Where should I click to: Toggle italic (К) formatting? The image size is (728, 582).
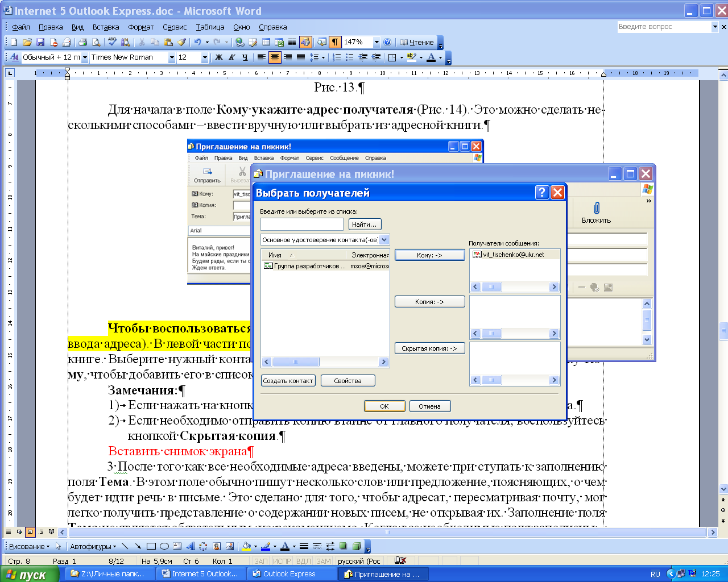pyautogui.click(x=232, y=57)
